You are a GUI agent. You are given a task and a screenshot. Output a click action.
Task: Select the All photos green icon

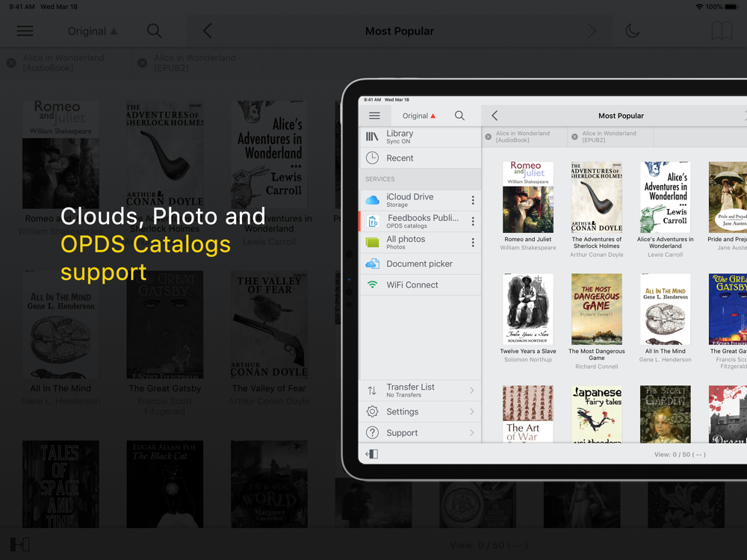pos(372,243)
